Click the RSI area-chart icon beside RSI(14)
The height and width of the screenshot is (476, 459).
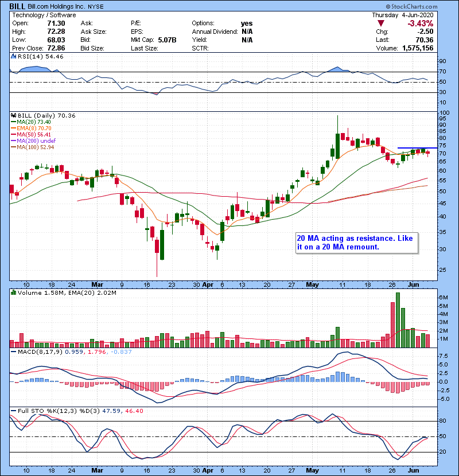[x=13, y=56]
